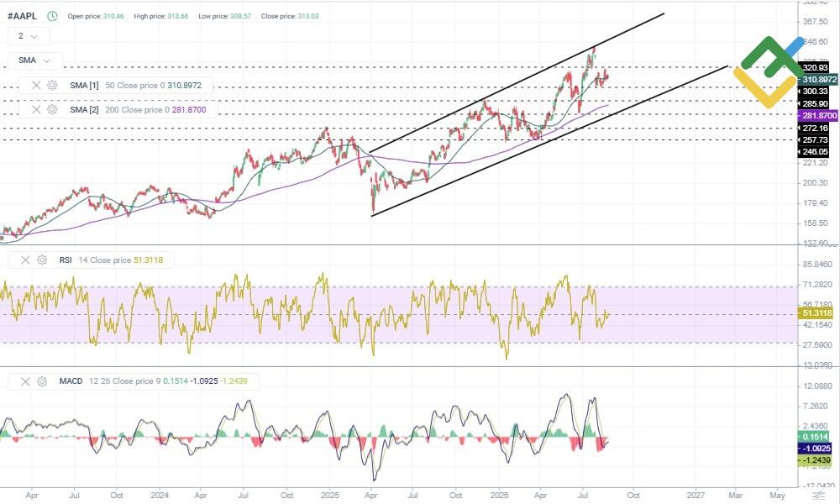This screenshot has width=840, height=504.
Task: Click the RSI label text
Action: [x=66, y=260]
